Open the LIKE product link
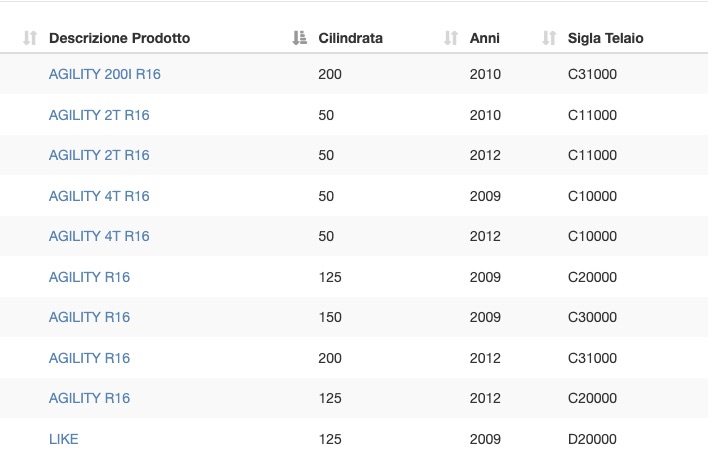The width and height of the screenshot is (708, 466). [x=64, y=439]
